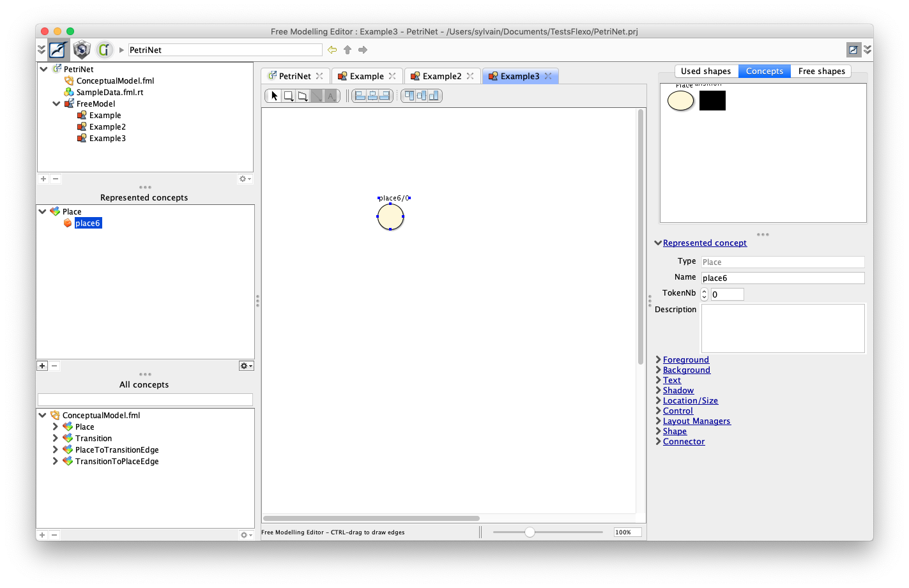Image resolution: width=909 pixels, height=588 pixels.
Task: Select the place6 circle on canvas
Action: coord(390,217)
